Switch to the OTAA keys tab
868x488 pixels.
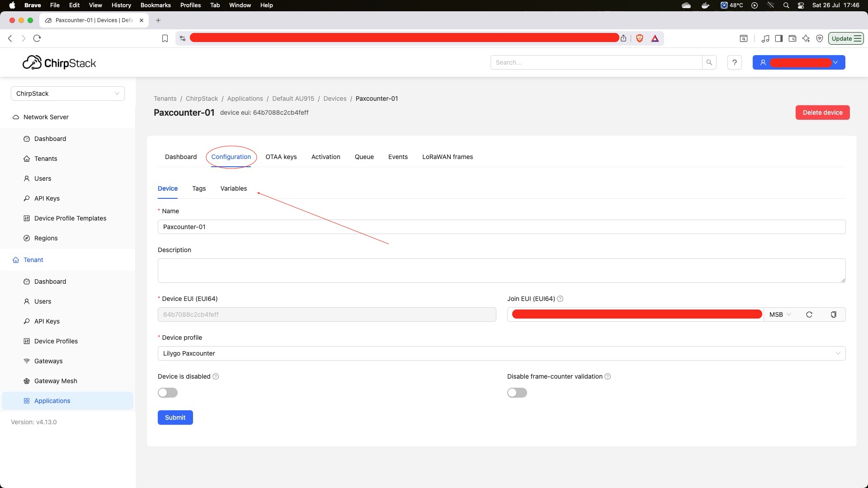point(281,157)
